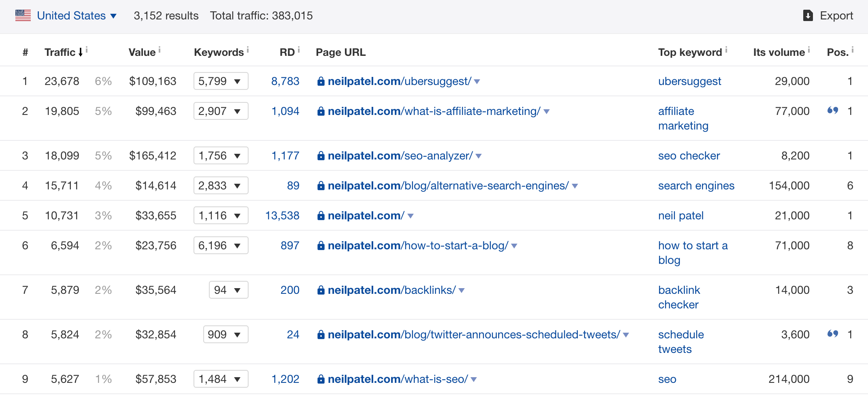Open the 1,116 keywords dropdown
868x395 pixels.
pos(221,215)
